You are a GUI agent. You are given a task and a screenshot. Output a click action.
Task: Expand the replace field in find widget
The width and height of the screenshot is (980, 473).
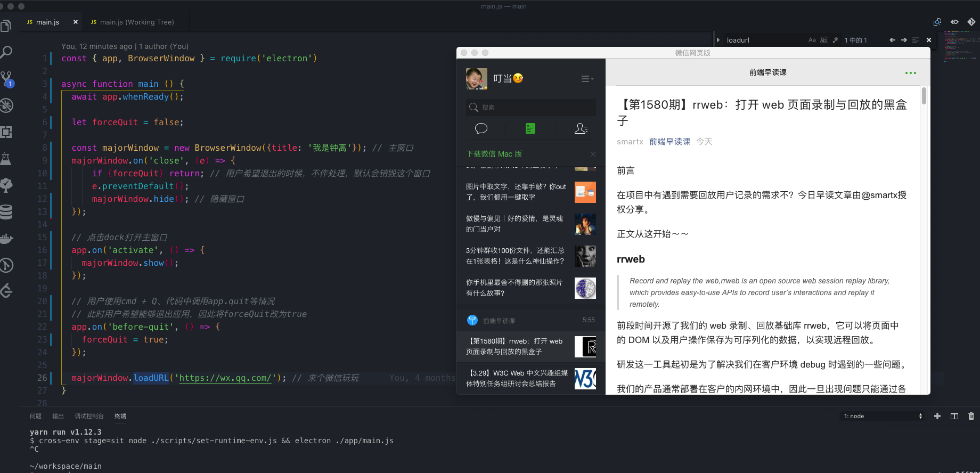coord(718,40)
